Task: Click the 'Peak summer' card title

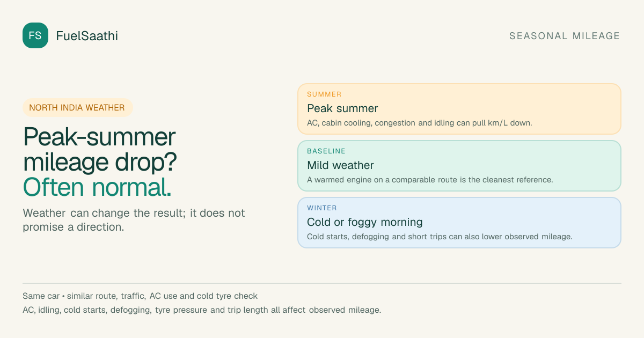Action: coord(342,108)
